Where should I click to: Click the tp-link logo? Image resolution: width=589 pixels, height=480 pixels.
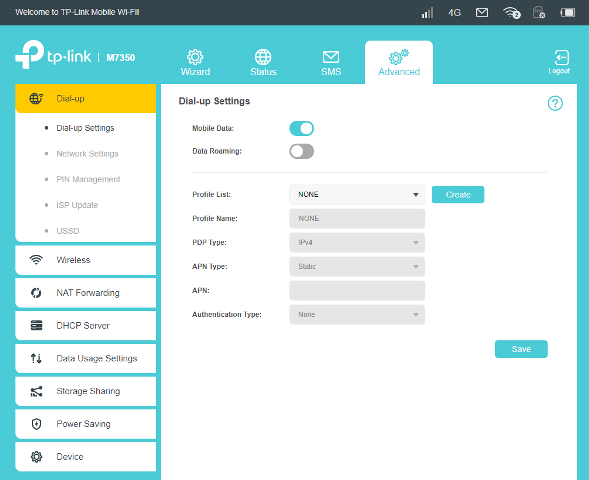coord(53,55)
